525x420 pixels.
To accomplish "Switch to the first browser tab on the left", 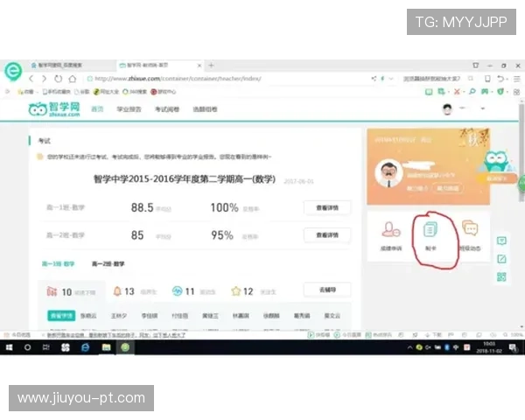I will (x=72, y=65).
